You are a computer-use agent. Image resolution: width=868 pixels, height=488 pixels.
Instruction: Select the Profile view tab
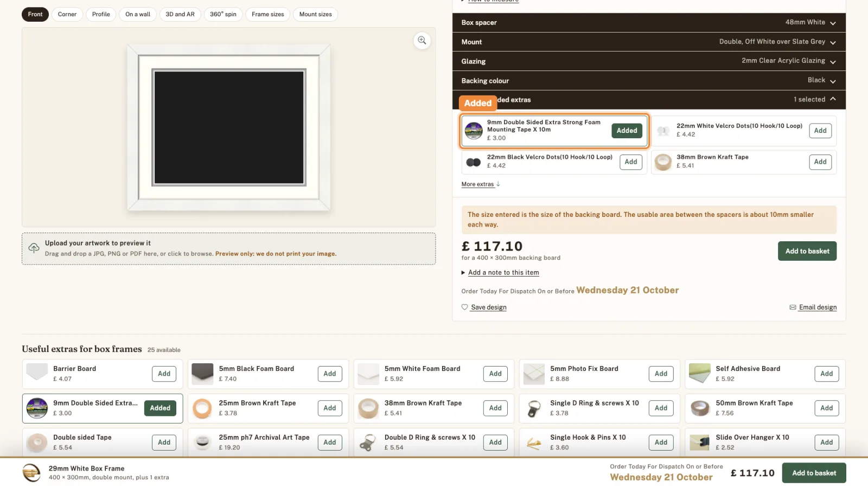coord(101,14)
